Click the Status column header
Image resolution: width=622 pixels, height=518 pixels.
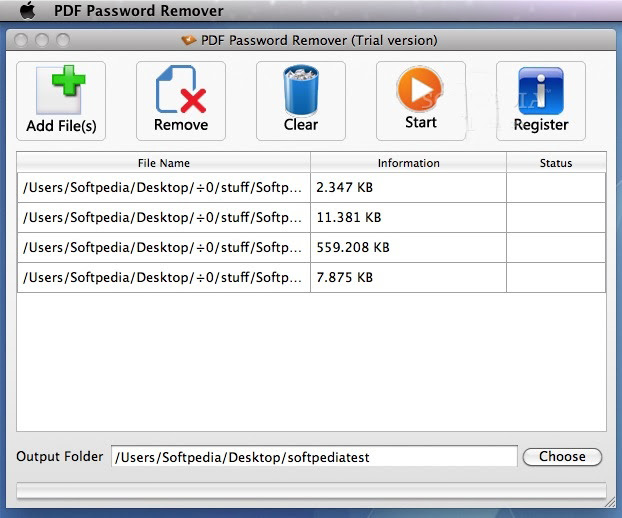(556, 163)
